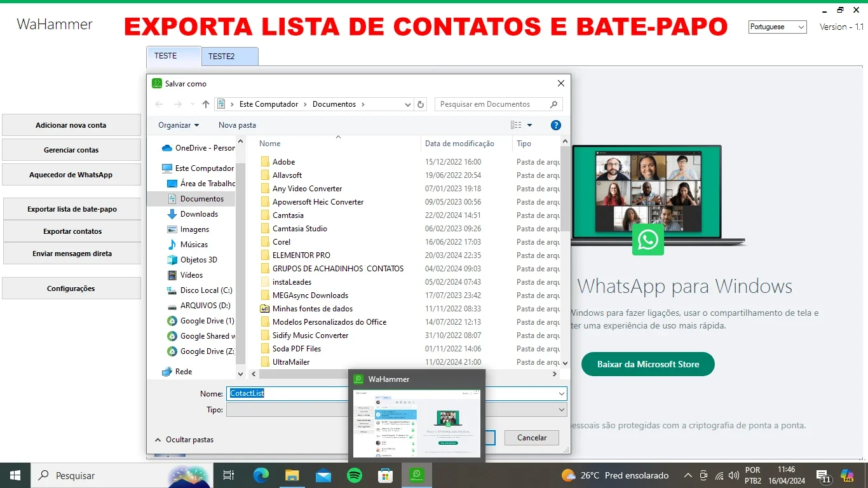Click Enviar mensagem direta
The image size is (868, 488).
pos(72,254)
